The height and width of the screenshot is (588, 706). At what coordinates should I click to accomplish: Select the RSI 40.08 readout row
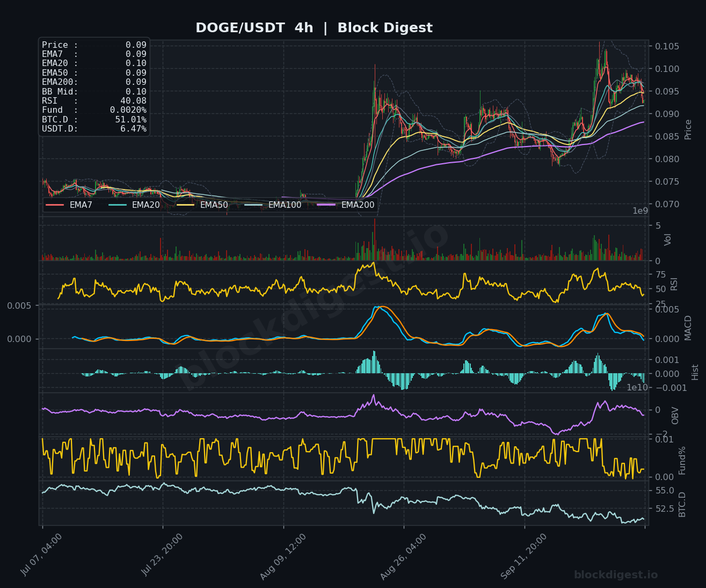pos(94,100)
